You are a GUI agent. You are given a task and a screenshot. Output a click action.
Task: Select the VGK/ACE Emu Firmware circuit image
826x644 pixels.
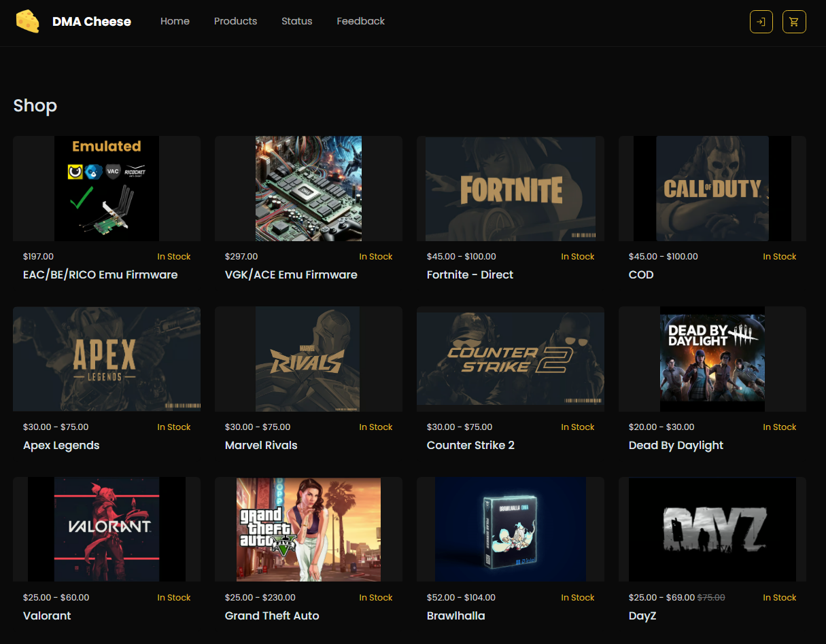click(x=308, y=189)
